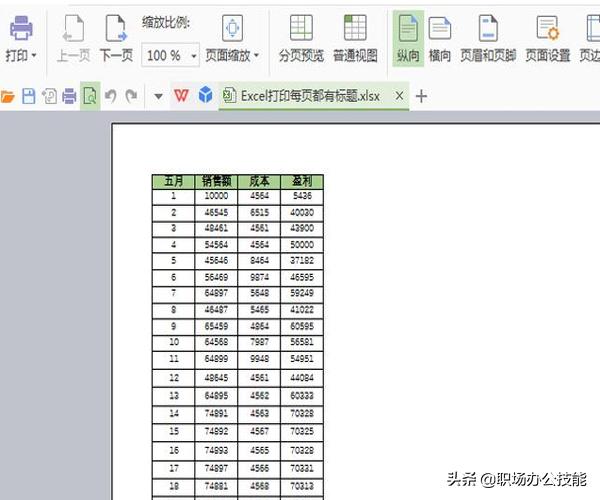Click the export document icon next to save
This screenshot has width=600, height=500.
(49, 96)
